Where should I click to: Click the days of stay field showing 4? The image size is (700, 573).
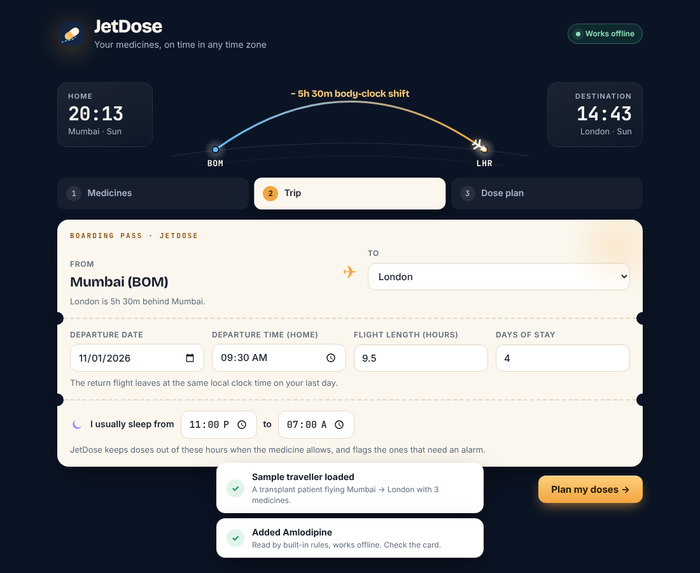(562, 358)
